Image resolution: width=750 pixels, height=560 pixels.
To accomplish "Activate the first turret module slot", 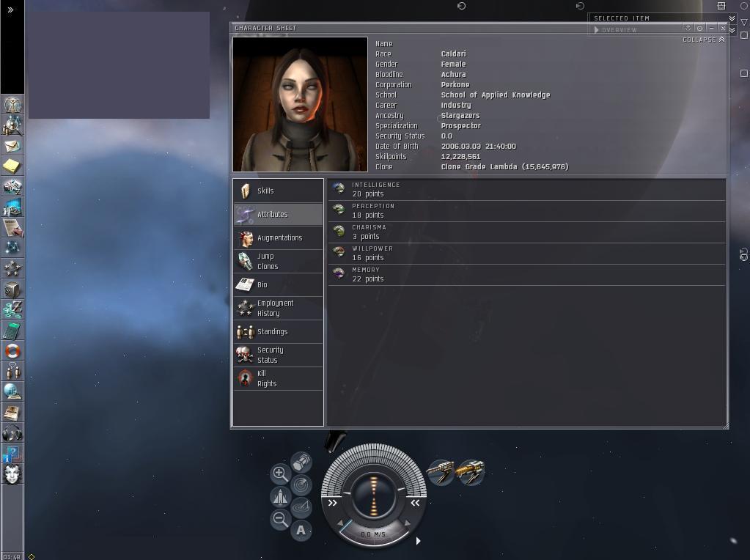I will (441, 473).
